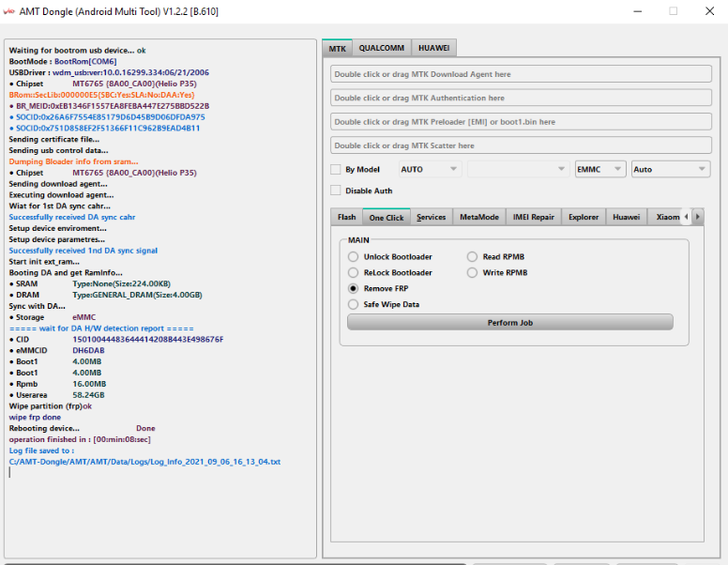Screen dimensions: 728x565
Task: Click the SOCID:0x26A6F7554E... log line
Action: (x=107, y=117)
